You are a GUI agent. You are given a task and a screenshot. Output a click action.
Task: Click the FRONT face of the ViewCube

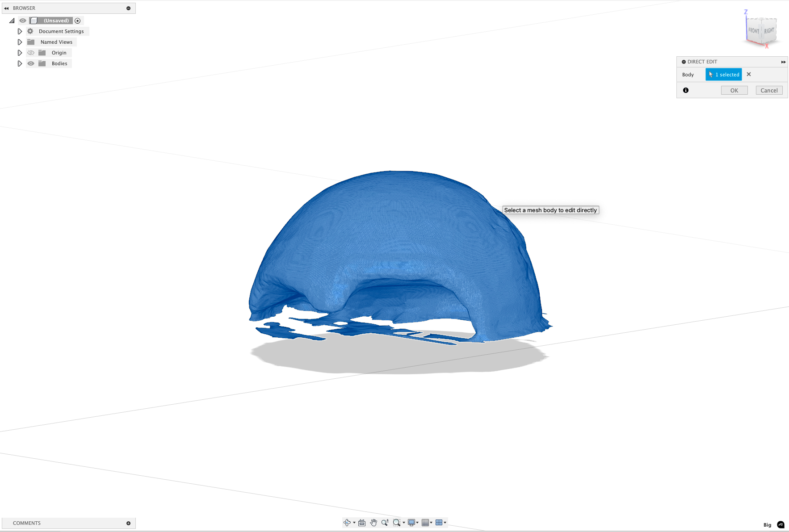tap(754, 31)
